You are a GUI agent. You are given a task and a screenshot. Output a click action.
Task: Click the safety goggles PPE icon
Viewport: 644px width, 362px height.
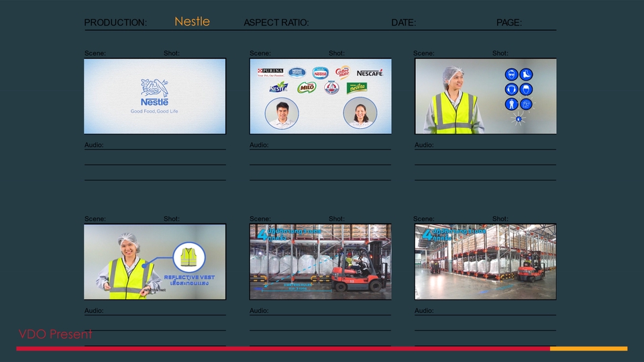pos(511,75)
